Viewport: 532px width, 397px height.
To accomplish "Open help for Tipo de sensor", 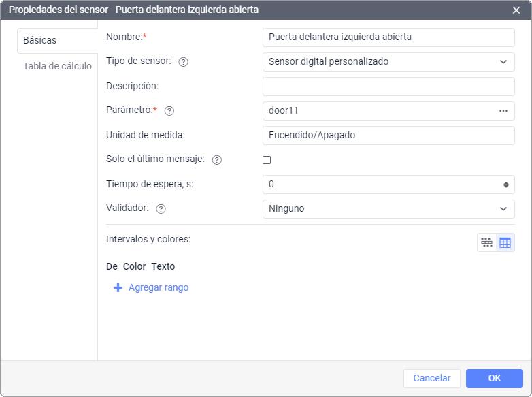I will click(x=183, y=62).
